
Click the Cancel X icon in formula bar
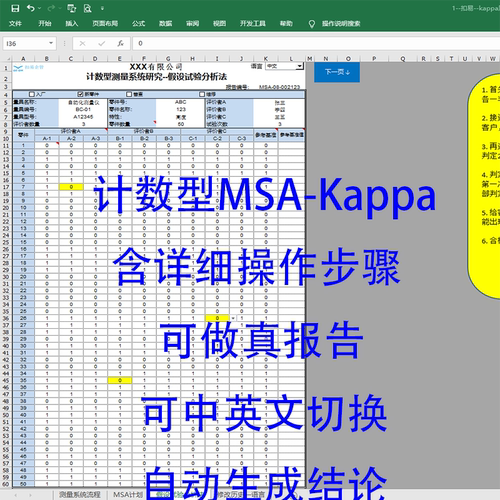point(82,43)
